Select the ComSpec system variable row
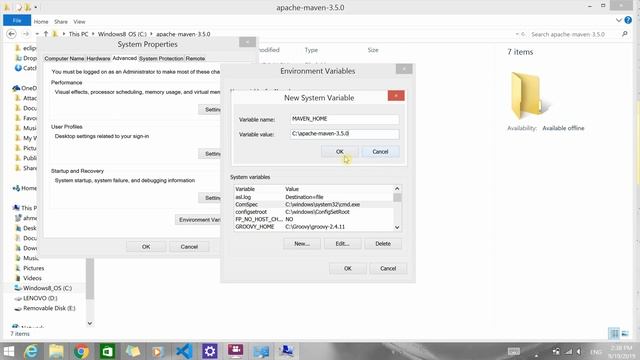Image resolution: width=640 pixels, height=360 pixels. (313, 204)
